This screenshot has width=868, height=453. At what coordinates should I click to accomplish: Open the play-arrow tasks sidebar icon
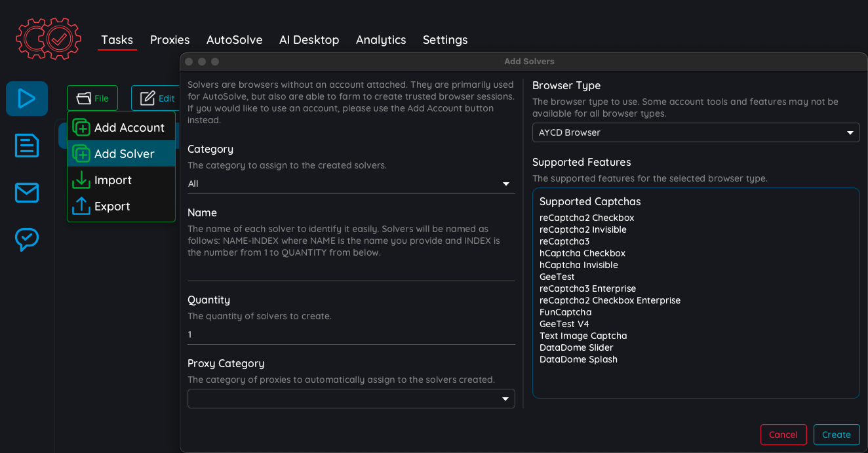click(x=27, y=98)
